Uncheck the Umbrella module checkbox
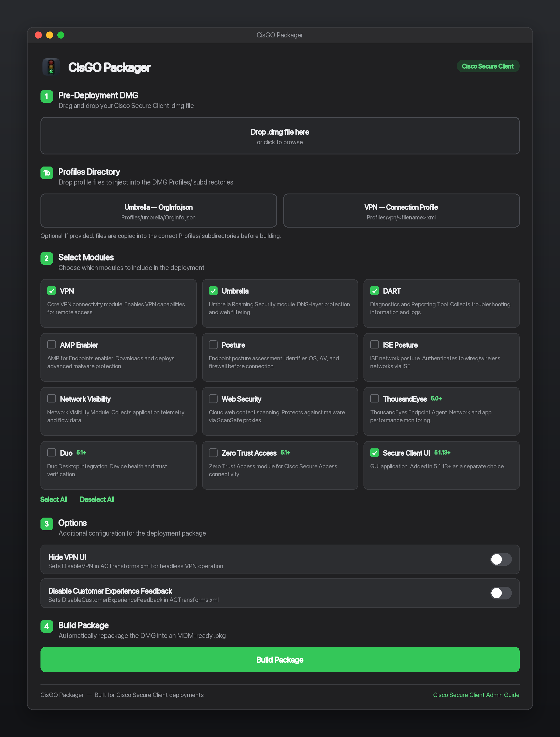 click(213, 291)
